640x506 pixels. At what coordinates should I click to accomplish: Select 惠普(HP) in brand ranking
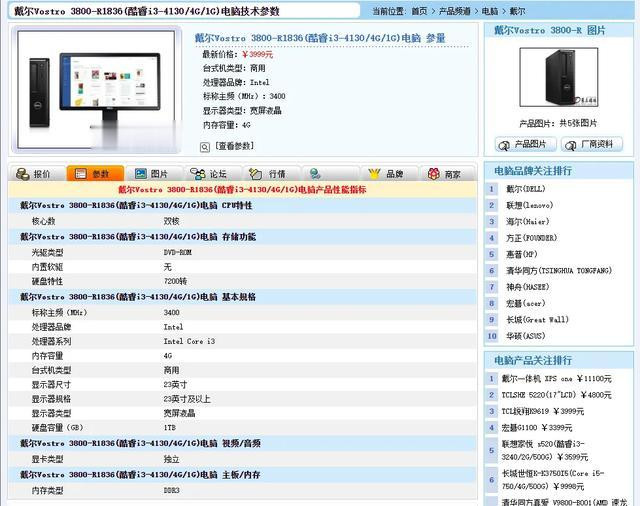pyautogui.click(x=522, y=254)
